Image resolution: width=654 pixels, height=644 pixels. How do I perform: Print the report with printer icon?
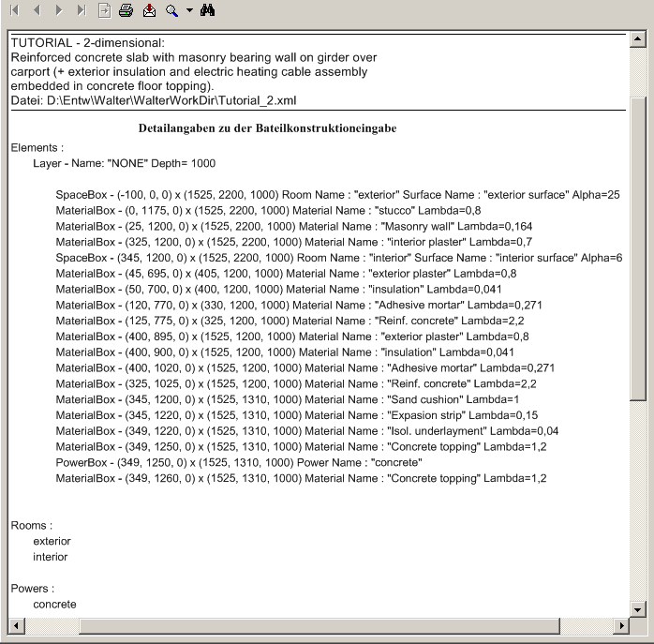point(126,10)
